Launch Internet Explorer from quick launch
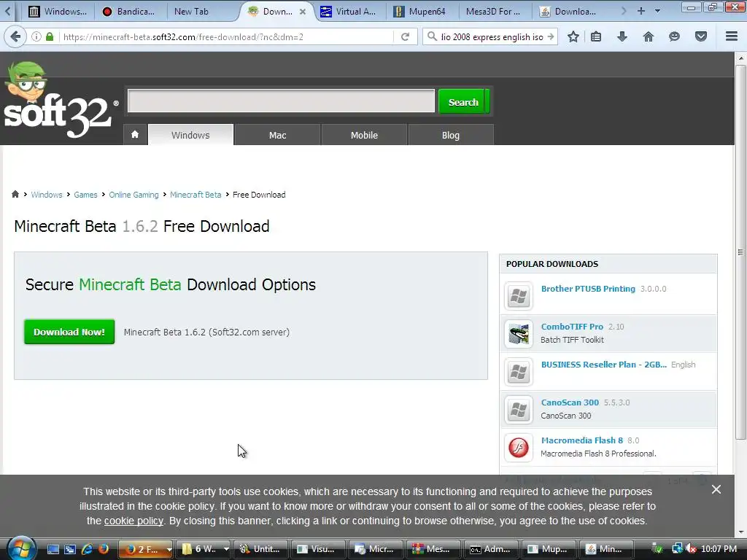 click(x=87, y=549)
